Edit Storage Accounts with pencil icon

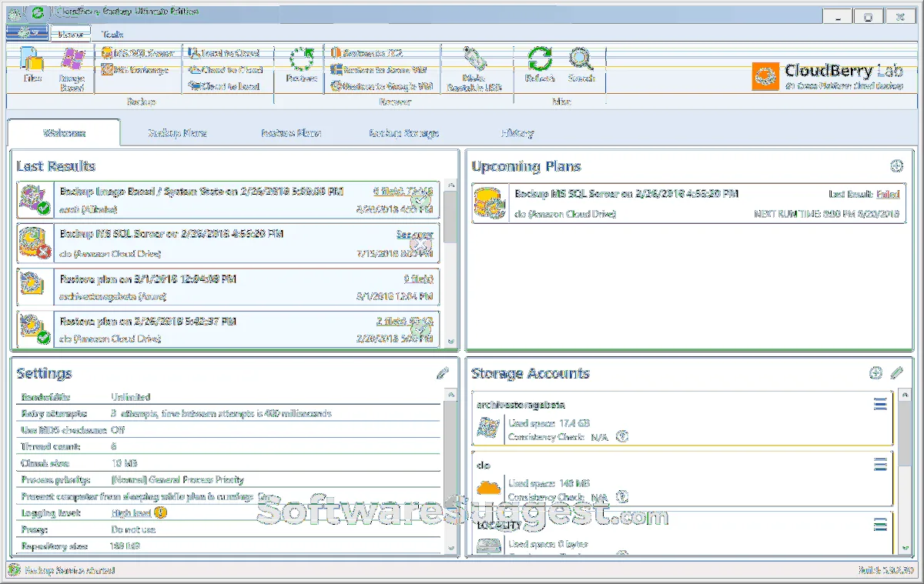(x=896, y=373)
